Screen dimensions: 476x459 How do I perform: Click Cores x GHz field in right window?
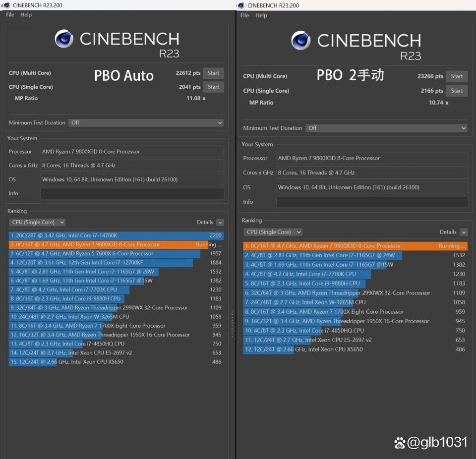click(x=372, y=172)
